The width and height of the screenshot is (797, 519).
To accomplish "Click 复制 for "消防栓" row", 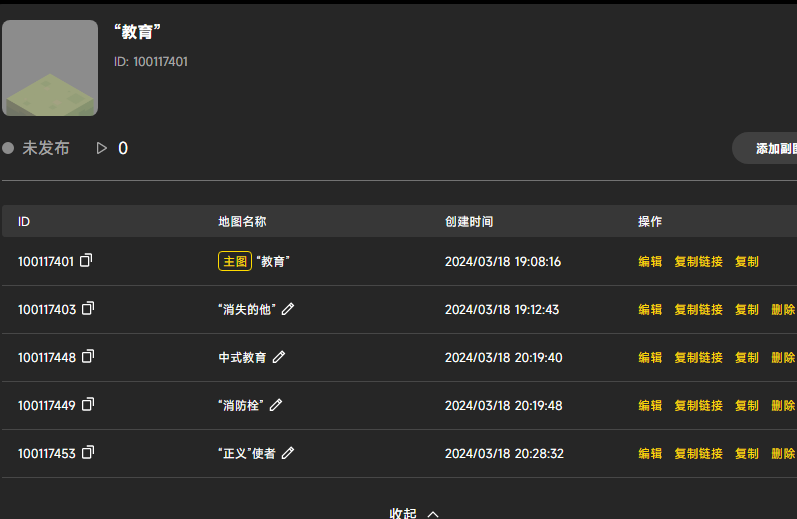I will click(x=747, y=405).
